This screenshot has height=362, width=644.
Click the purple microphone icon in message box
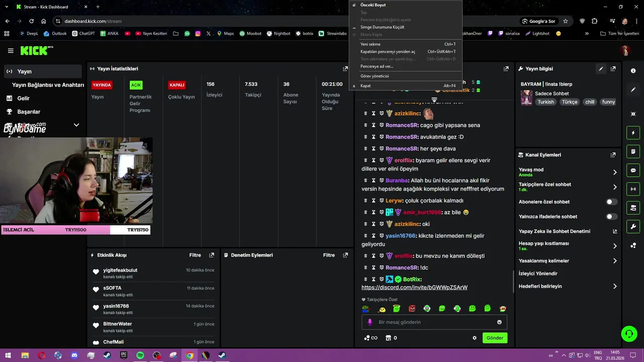(x=370, y=322)
